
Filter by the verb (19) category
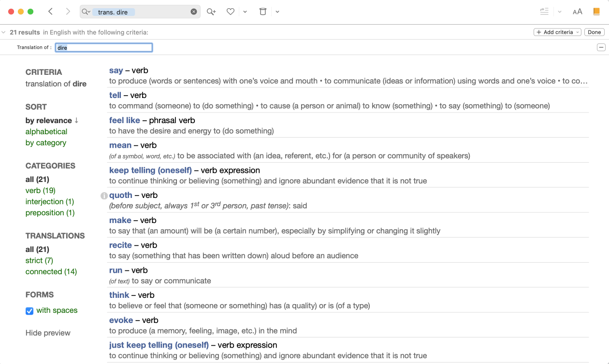[41, 190]
